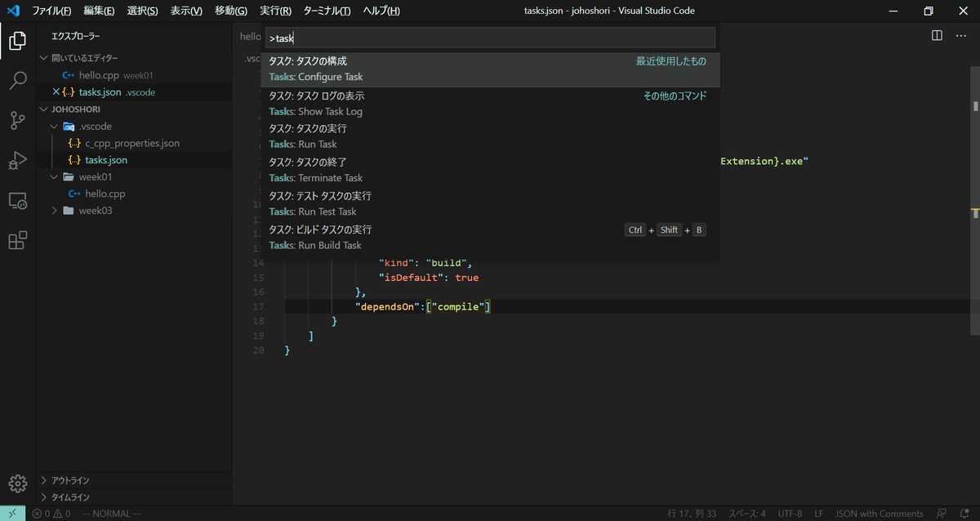This screenshot has width=980, height=521.
Task: Open the 選択(S) menu
Action: coord(143,11)
